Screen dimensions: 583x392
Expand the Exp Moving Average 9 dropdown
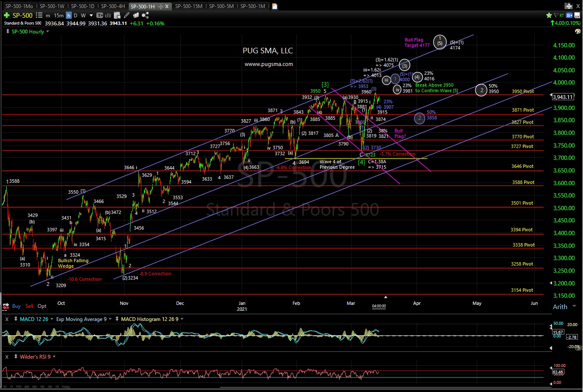tap(111, 319)
